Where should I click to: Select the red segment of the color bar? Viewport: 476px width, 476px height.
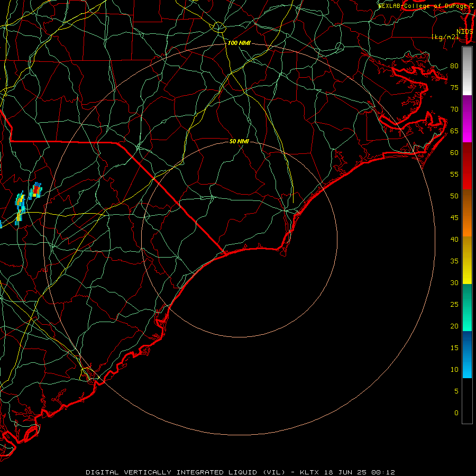coord(467,166)
